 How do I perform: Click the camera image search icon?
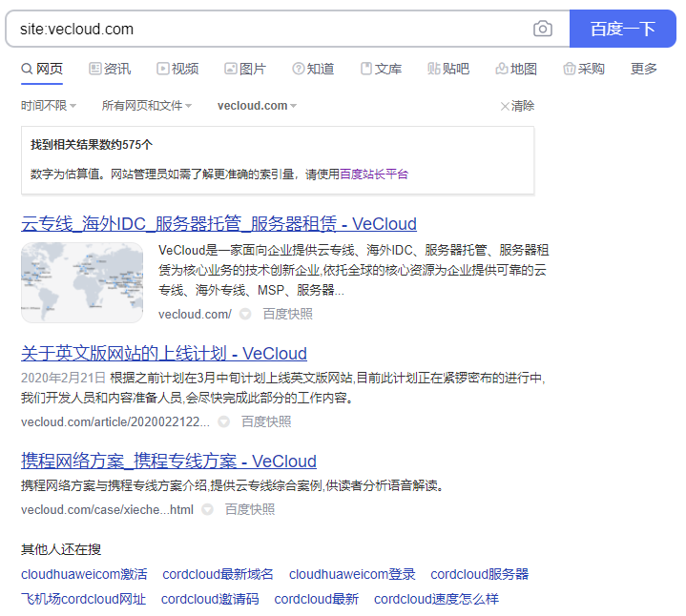click(x=543, y=29)
